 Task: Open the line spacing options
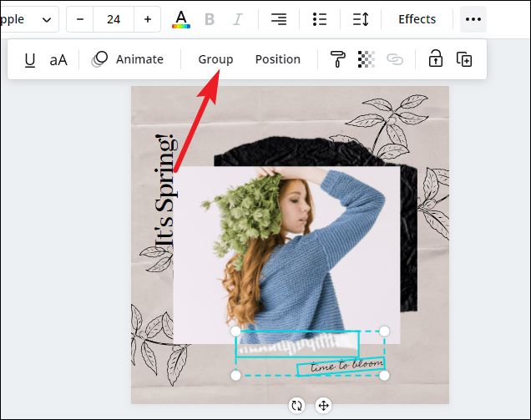click(x=361, y=19)
